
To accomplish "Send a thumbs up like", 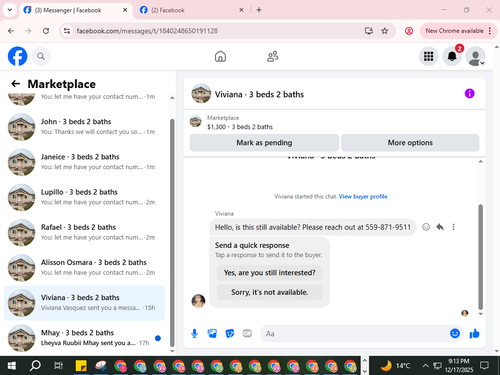I will pos(474,333).
